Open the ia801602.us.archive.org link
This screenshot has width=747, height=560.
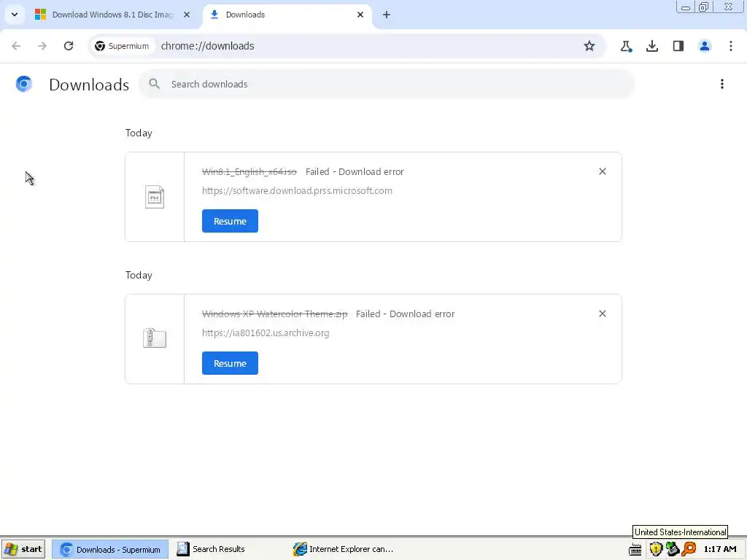tap(266, 332)
